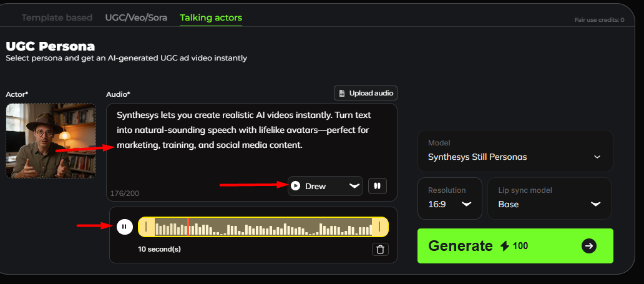Open the Resolution 16:9 dropdown
The width and height of the screenshot is (644, 284).
450,198
